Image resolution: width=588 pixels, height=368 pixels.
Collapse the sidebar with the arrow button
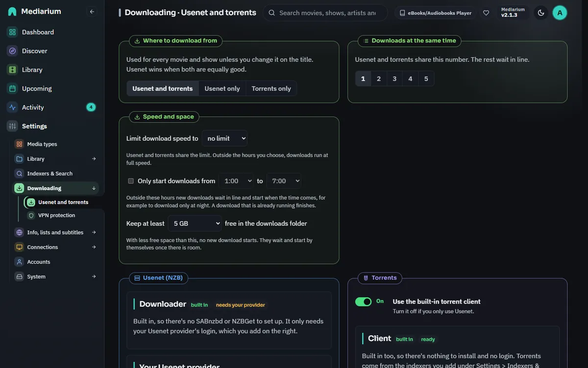click(92, 11)
